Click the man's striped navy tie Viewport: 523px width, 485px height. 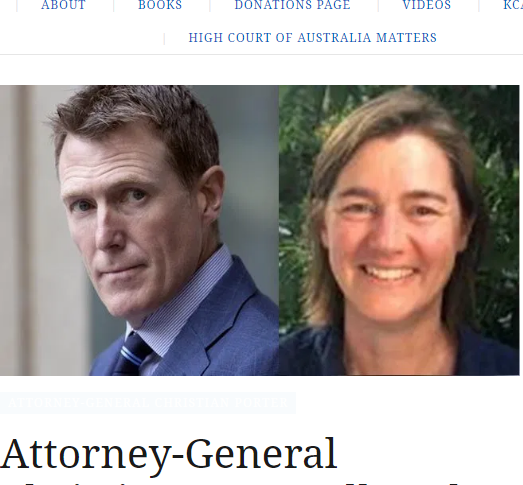click(133, 355)
